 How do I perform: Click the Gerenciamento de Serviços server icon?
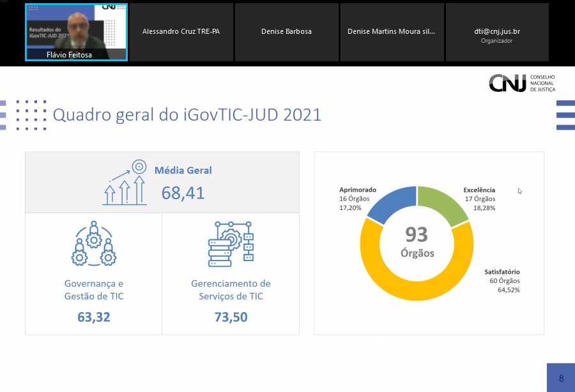[231, 243]
